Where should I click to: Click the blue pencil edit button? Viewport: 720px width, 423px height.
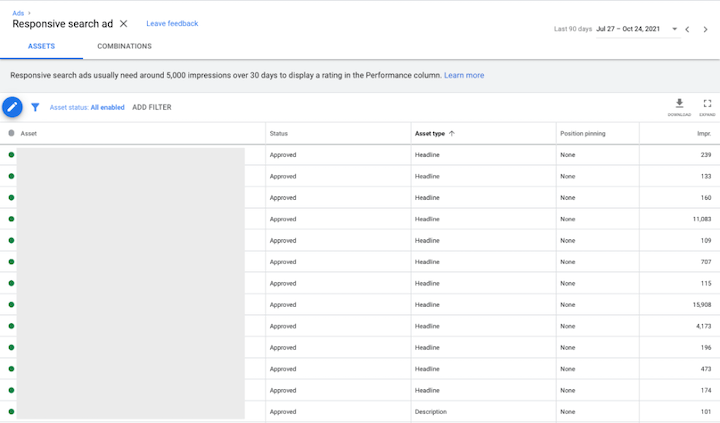(12, 107)
